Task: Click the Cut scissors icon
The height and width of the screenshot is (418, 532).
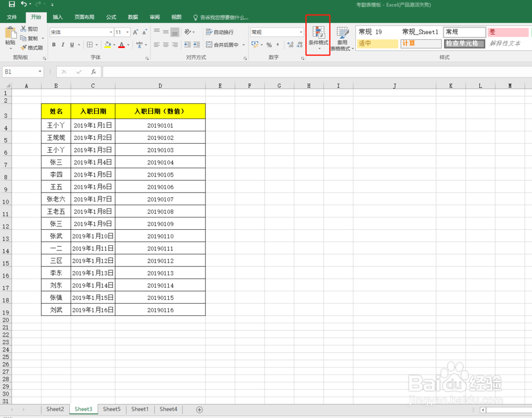Action: (x=23, y=29)
